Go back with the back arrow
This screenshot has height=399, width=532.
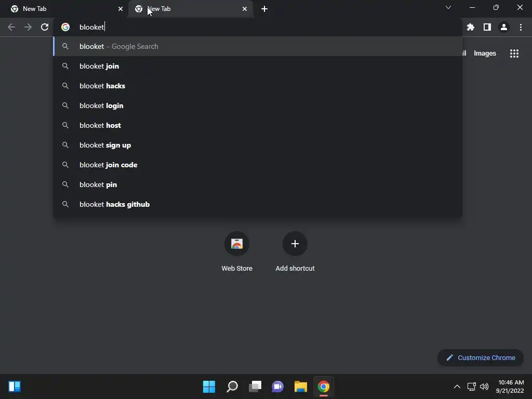11,27
